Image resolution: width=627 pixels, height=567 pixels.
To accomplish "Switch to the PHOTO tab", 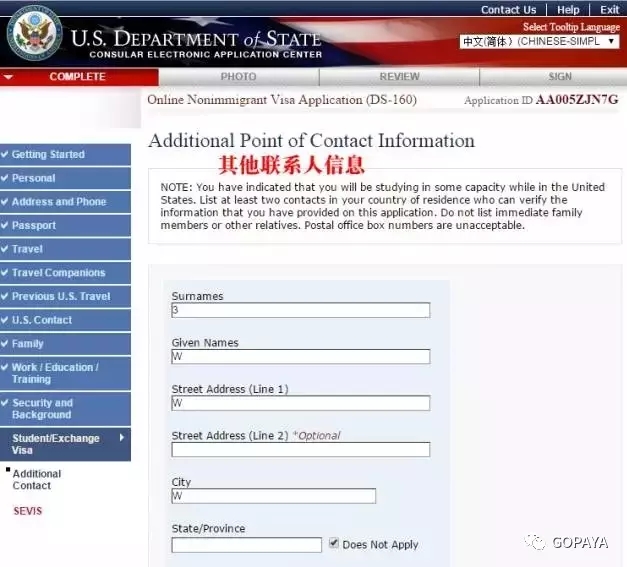I will [x=239, y=77].
